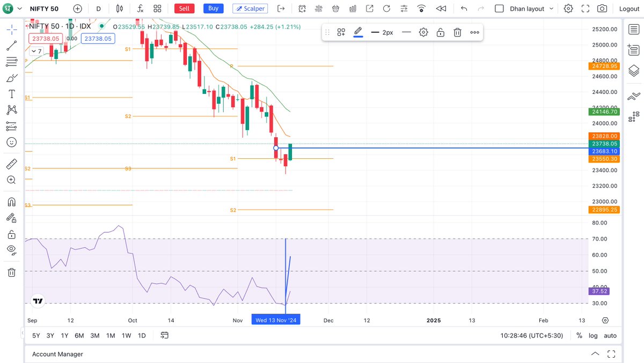
Task: Click the refresh chart icon
Action: coord(386,9)
